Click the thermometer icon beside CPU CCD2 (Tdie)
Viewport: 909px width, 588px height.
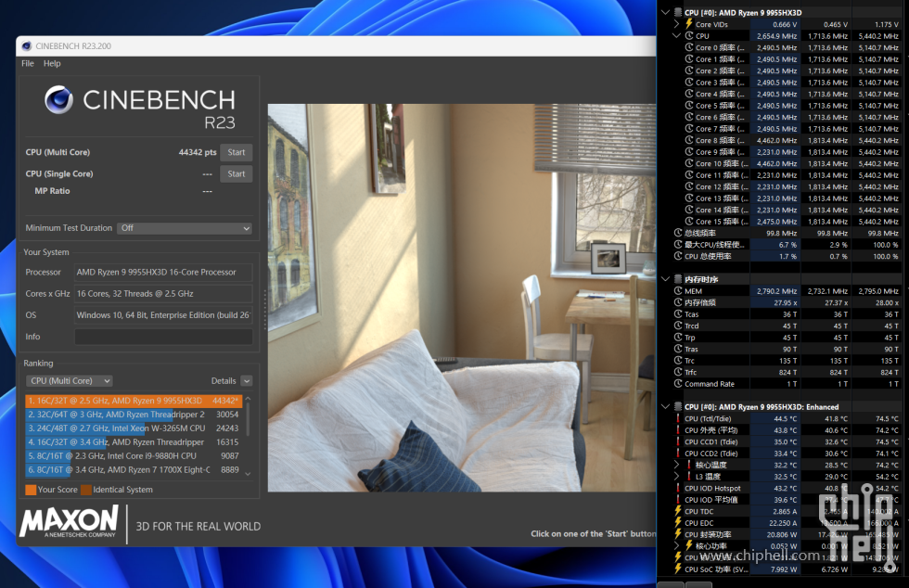[678, 453]
